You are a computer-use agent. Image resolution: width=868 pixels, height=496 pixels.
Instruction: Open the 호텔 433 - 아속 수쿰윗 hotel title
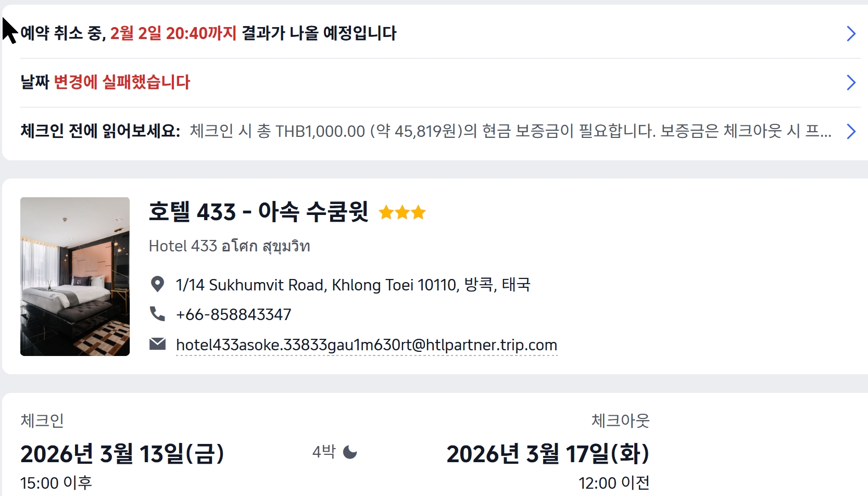258,212
